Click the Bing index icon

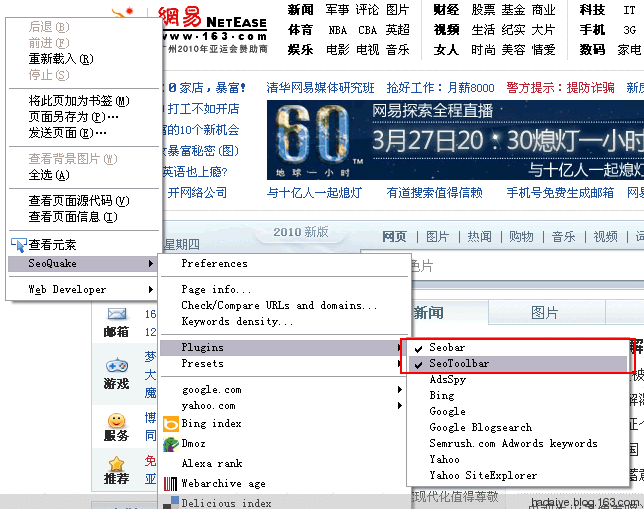point(171,423)
